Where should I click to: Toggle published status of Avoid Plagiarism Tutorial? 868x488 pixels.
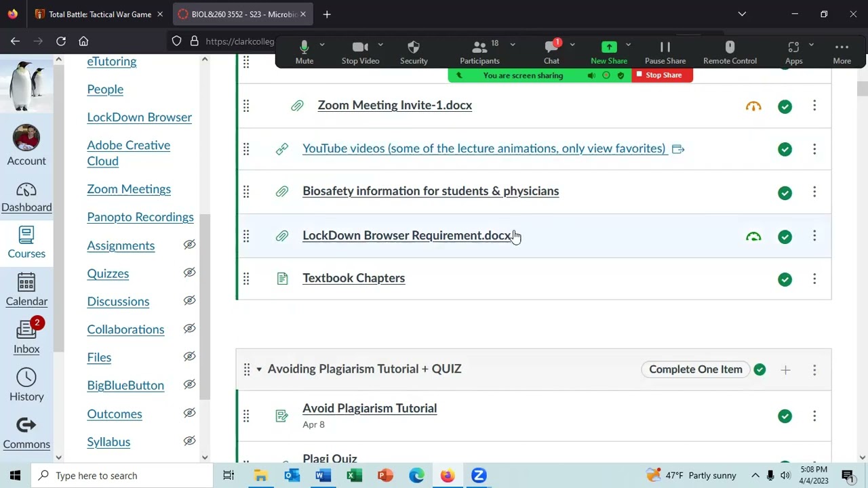point(785,416)
